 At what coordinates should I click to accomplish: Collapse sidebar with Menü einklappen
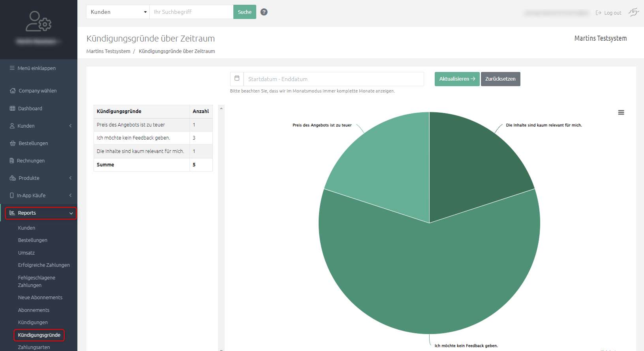click(33, 68)
